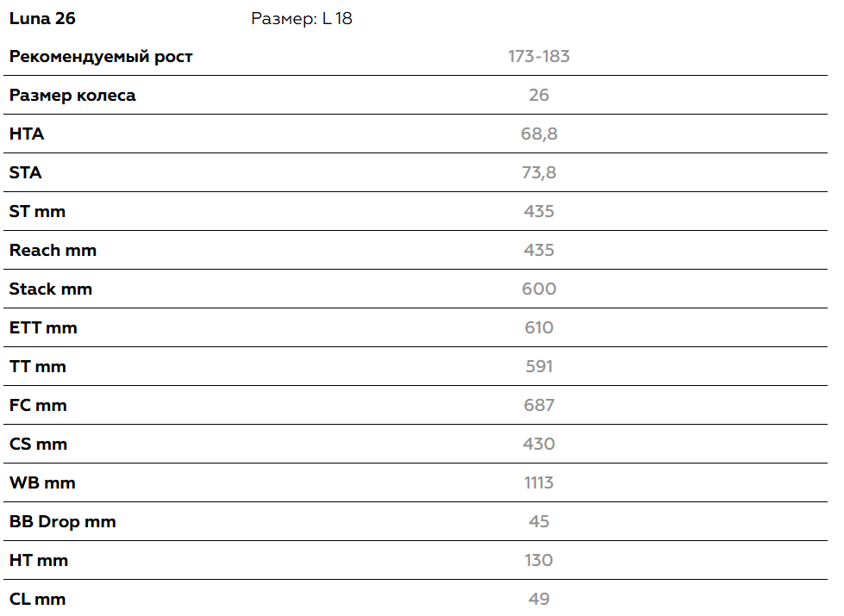844x616 pixels.
Task: Click the "FC mm" value 687
Action: pyautogui.click(x=539, y=406)
